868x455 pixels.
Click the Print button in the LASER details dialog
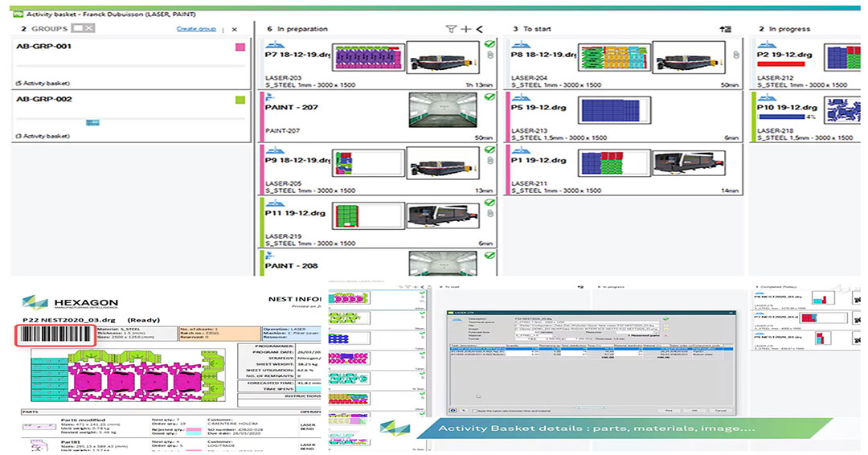pyautogui.click(x=669, y=411)
